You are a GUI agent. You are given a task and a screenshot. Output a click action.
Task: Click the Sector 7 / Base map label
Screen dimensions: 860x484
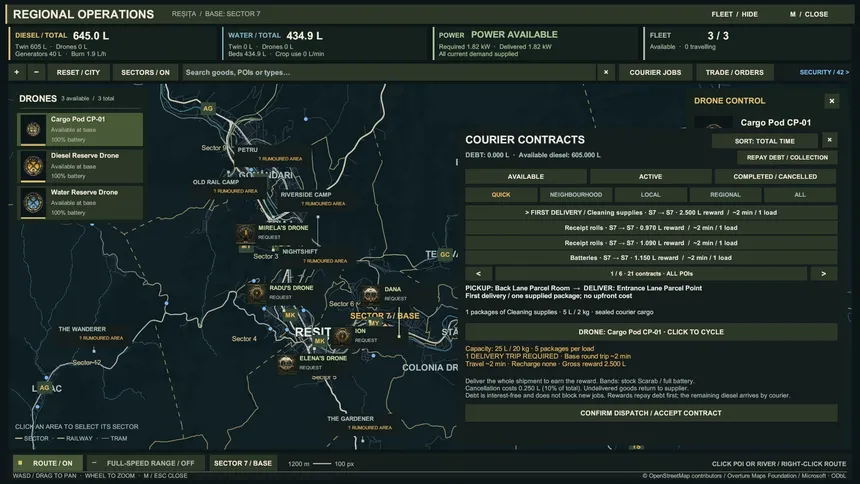point(384,316)
